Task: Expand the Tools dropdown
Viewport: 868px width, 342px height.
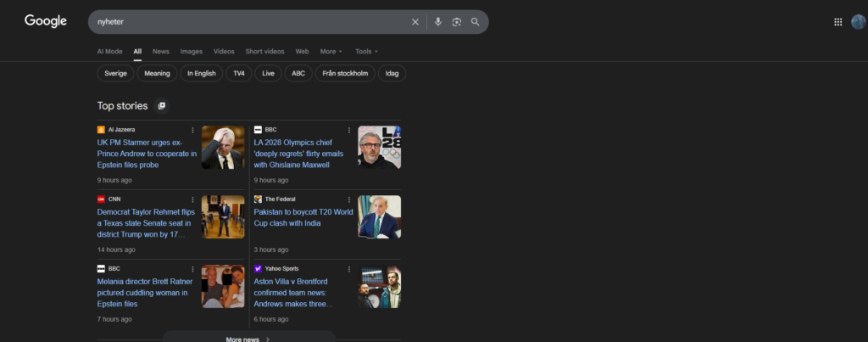Action: click(366, 52)
